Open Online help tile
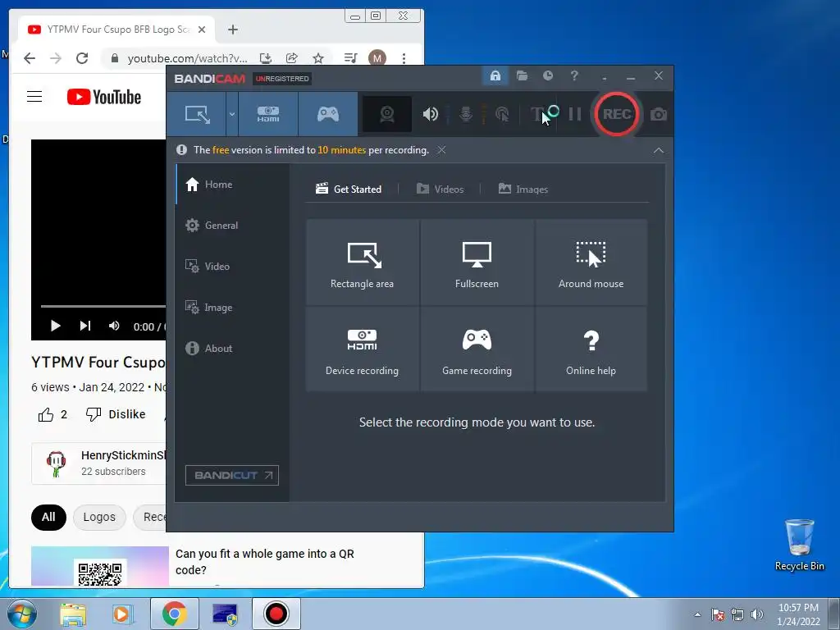 click(x=591, y=349)
